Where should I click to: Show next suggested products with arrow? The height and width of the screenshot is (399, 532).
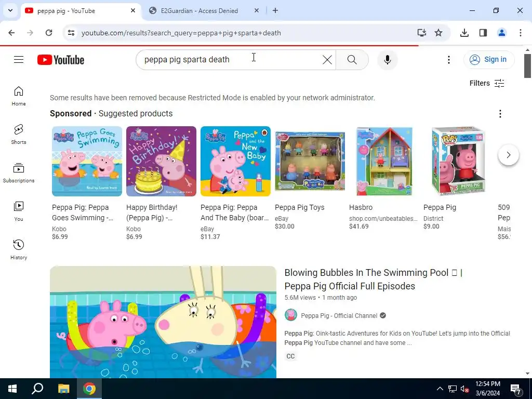[x=508, y=155]
